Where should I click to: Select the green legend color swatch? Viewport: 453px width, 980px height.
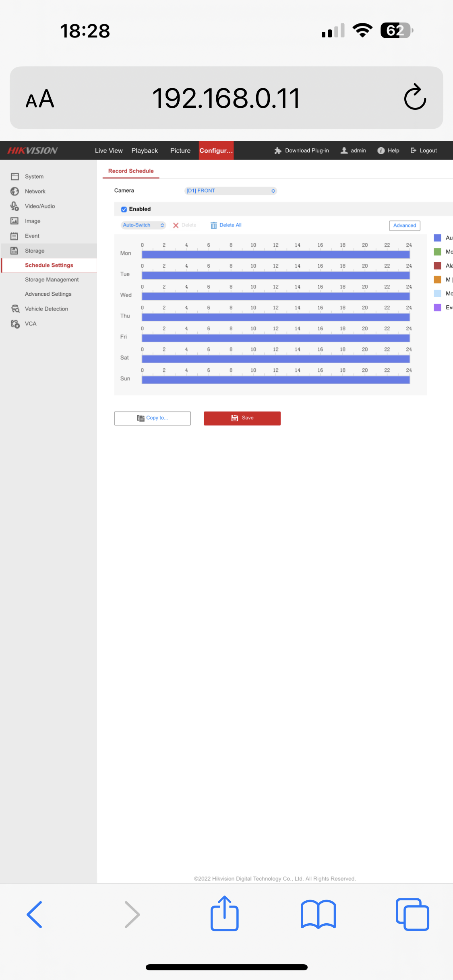(437, 252)
